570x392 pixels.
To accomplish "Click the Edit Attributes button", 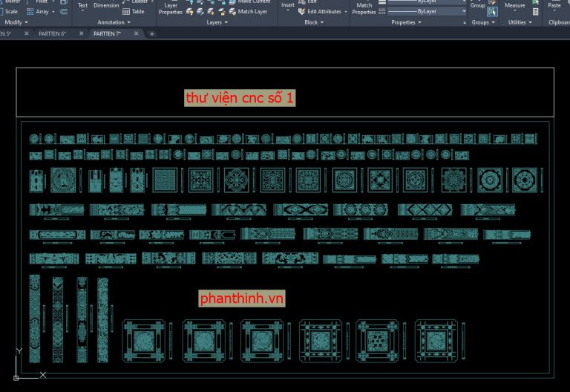I will 320,12.
